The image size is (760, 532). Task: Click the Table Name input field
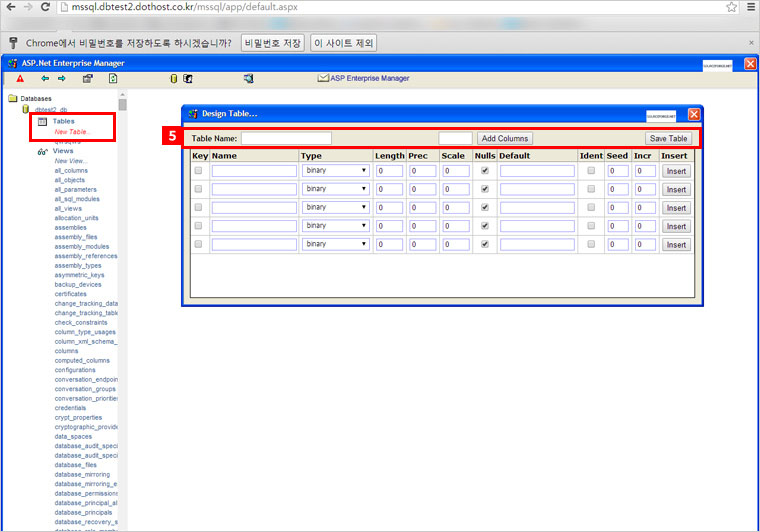(x=285, y=138)
